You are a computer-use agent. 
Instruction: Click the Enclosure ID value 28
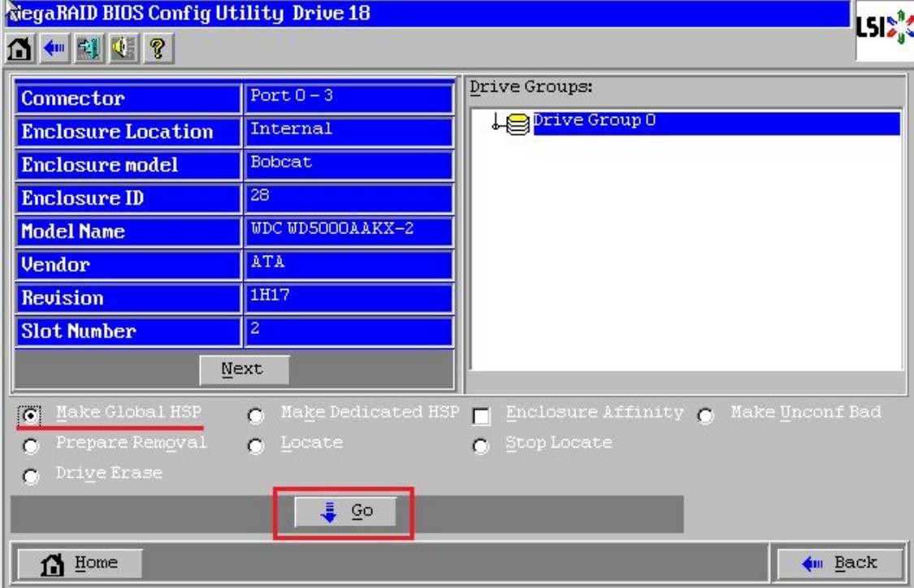point(349,198)
